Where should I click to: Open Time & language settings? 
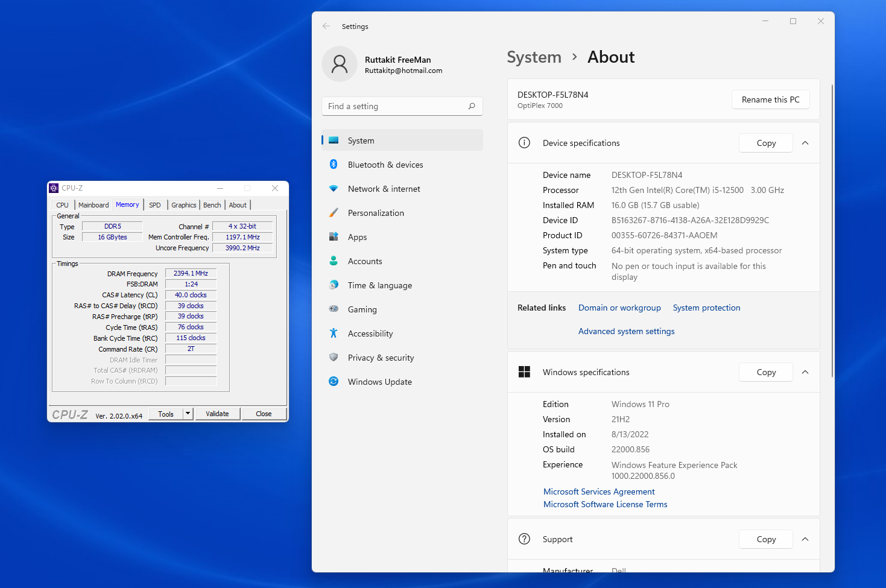[x=402, y=285]
